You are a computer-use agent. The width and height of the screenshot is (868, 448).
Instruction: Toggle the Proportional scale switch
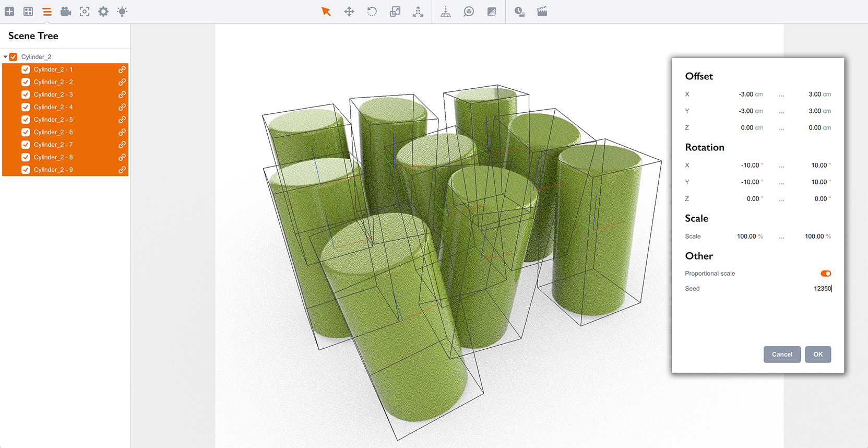(825, 274)
